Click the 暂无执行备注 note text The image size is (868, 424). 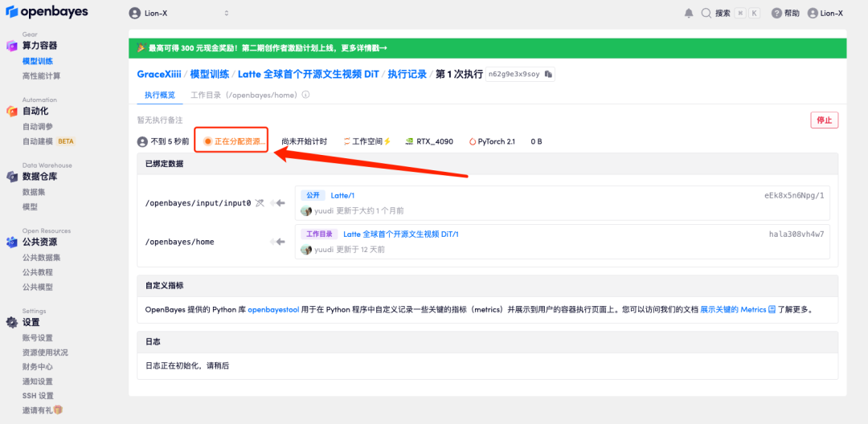(160, 120)
